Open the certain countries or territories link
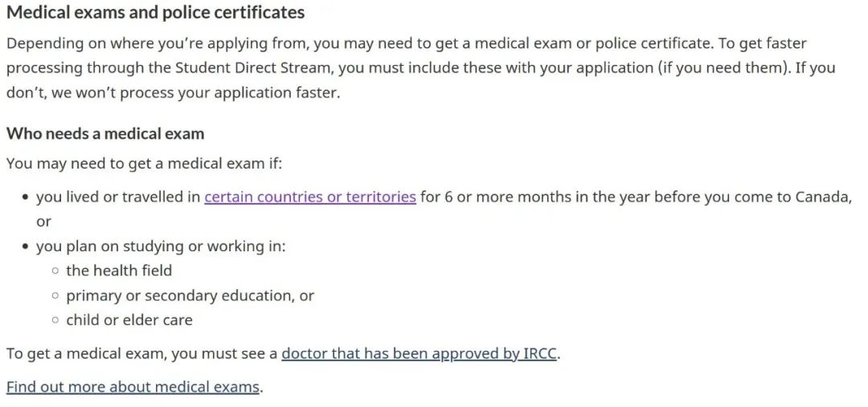Viewport: 868px width, 407px height. click(310, 197)
